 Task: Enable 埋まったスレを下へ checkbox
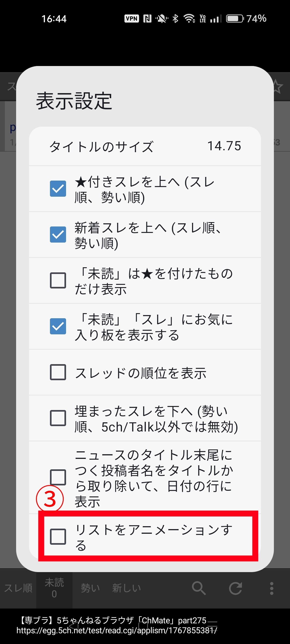(x=58, y=418)
